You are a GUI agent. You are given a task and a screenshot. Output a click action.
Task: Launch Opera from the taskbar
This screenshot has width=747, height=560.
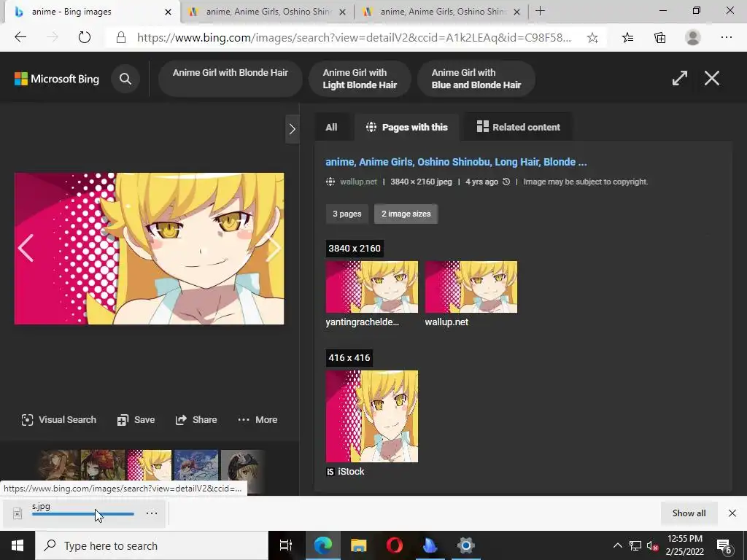(x=394, y=545)
